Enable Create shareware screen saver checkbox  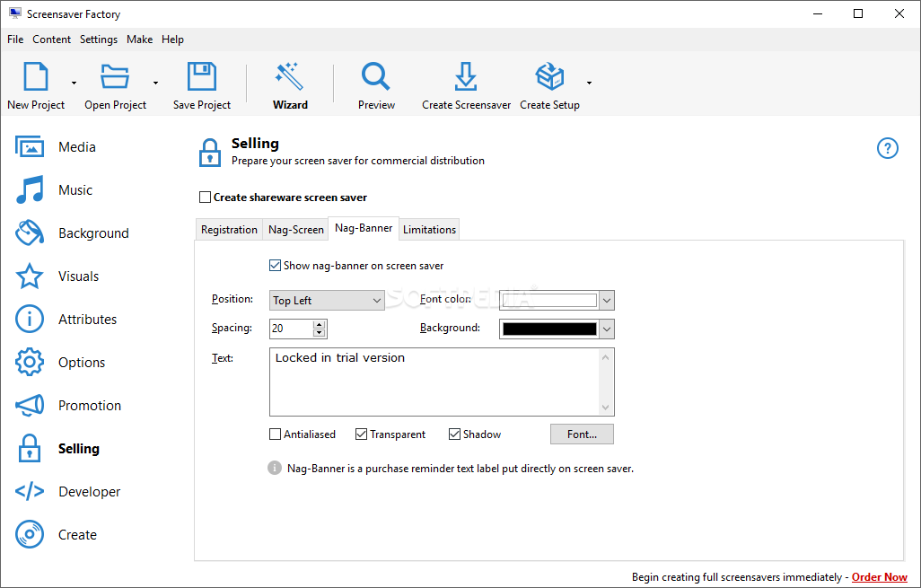click(205, 197)
